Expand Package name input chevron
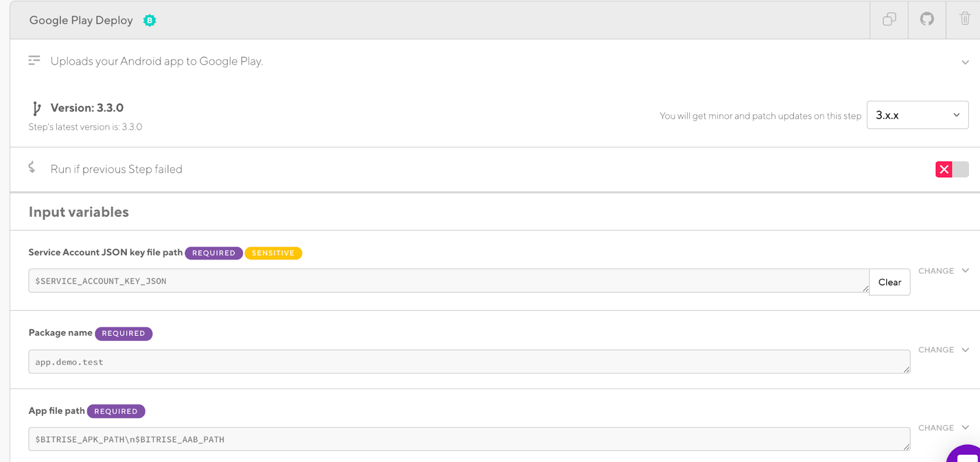 pos(965,350)
